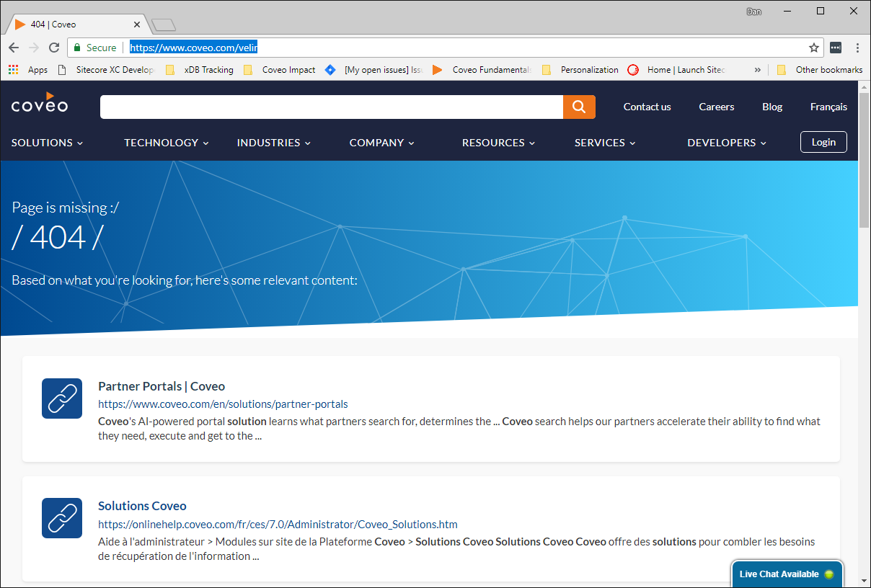Viewport: 871px width, 588px height.
Task: Open the Other bookmarks folder
Action: [x=820, y=70]
